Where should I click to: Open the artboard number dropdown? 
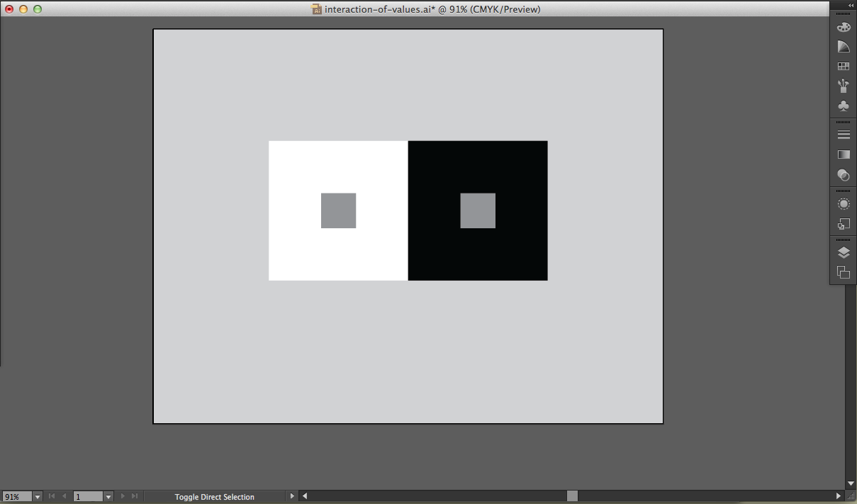108,497
